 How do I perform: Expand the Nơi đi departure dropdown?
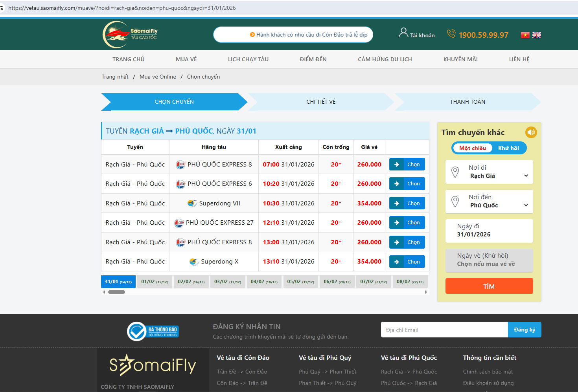pyautogui.click(x=489, y=172)
